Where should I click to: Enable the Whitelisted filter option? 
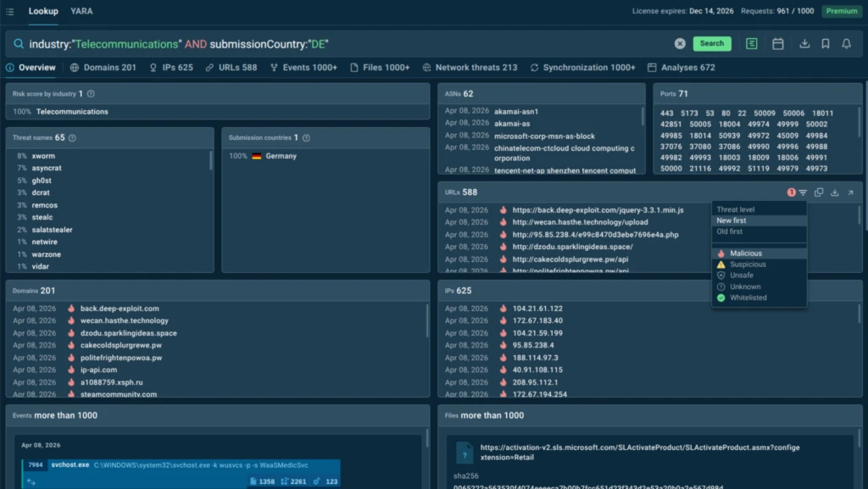tap(747, 297)
